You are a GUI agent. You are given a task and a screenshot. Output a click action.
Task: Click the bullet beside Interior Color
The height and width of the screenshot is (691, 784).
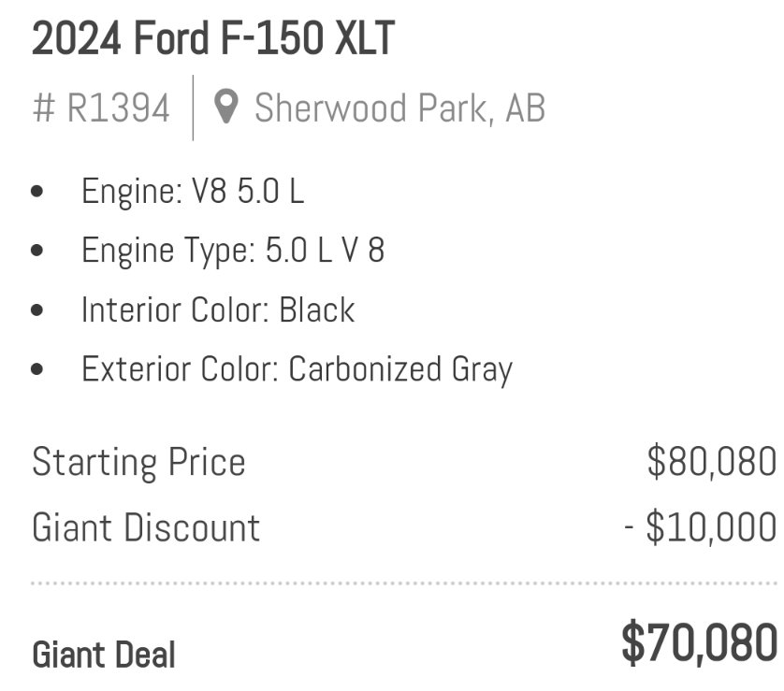pos(36,310)
